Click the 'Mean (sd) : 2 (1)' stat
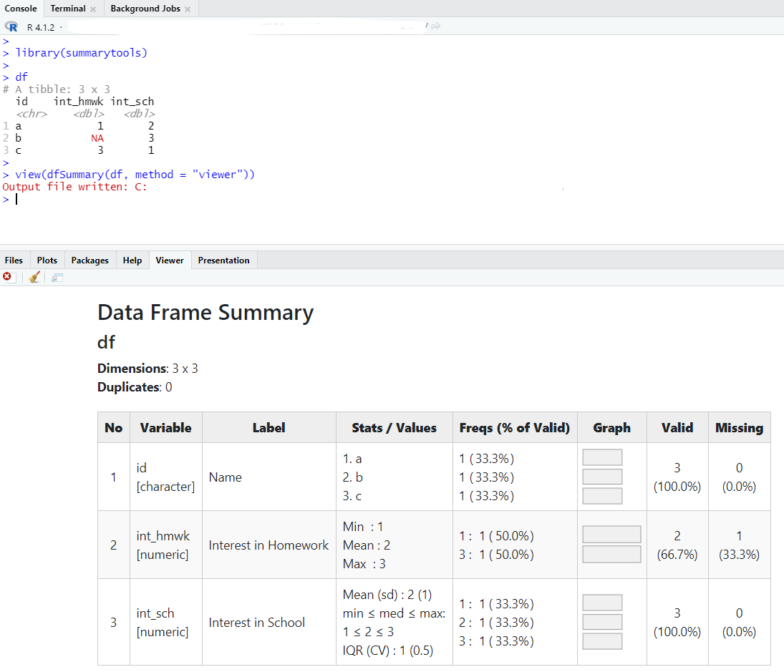The width and height of the screenshot is (784, 672). 387,595
